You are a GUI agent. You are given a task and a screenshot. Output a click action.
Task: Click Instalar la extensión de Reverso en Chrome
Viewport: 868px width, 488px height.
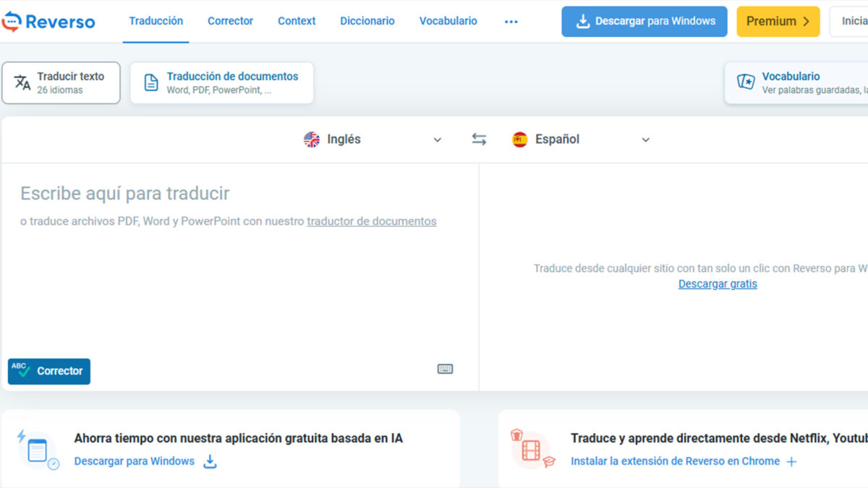675,461
